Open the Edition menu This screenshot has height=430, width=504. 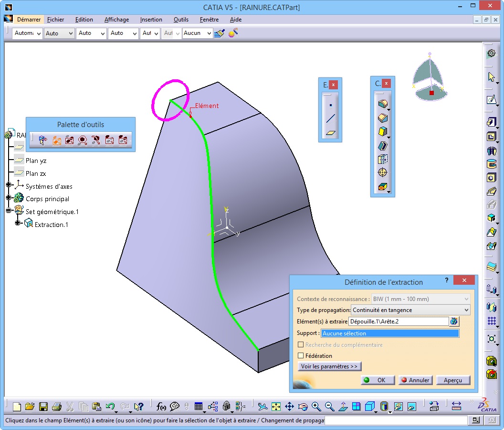coord(84,20)
